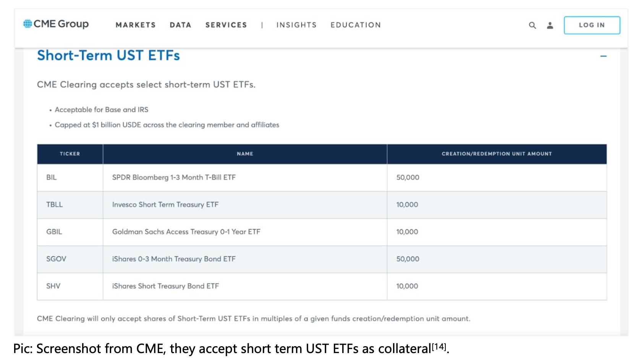Screen dimensions: 644x363
Task: Collapse the Short-Term UST ETFs section
Action: click(x=603, y=56)
